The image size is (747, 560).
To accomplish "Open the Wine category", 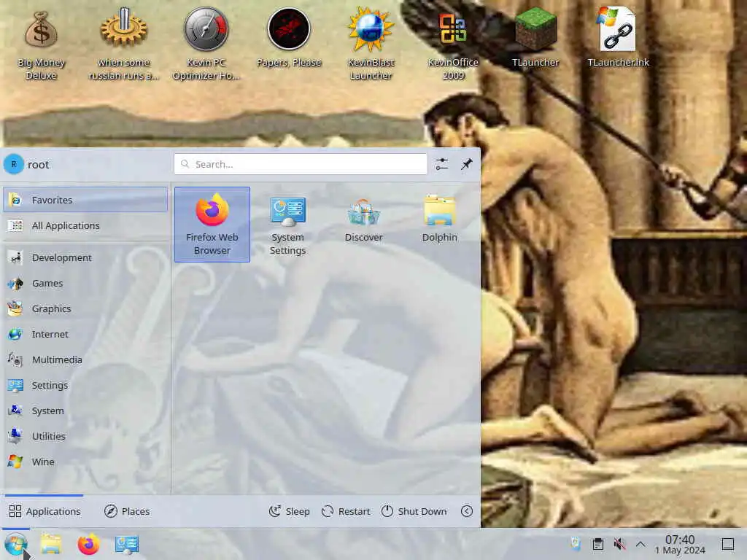I will (85, 462).
